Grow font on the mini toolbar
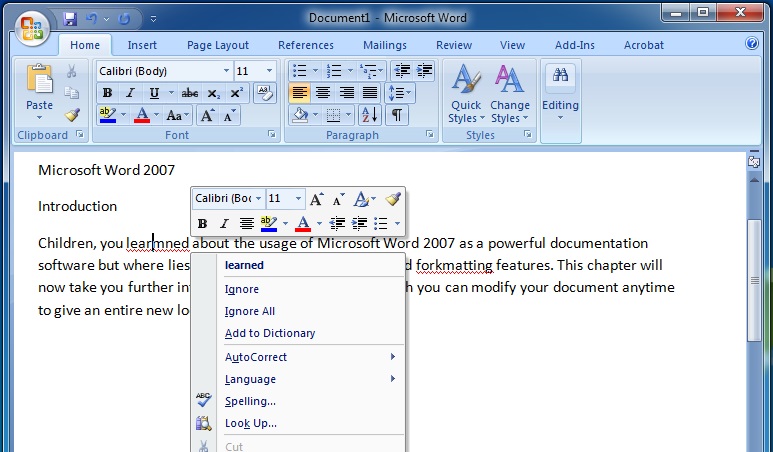 316,199
